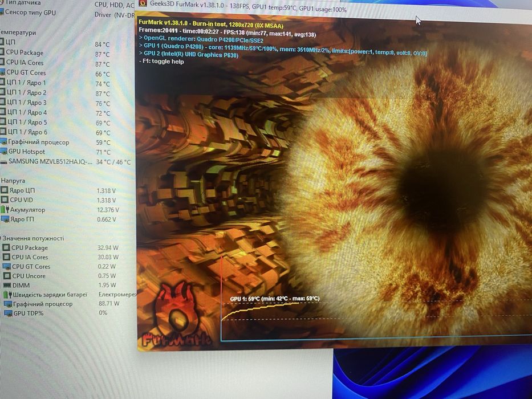Image resolution: width=532 pixels, height=399 pixels.
Task: Select the CPU IA Cores temperature icon
Action: (2, 62)
